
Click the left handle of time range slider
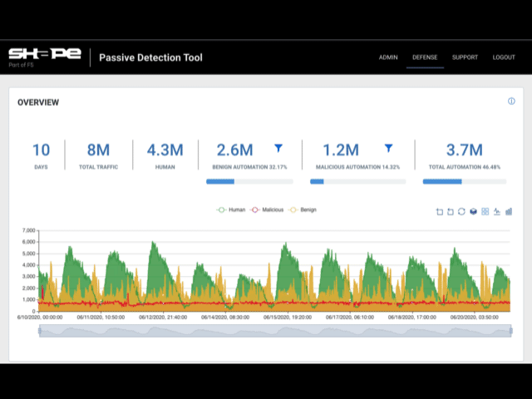point(39,331)
